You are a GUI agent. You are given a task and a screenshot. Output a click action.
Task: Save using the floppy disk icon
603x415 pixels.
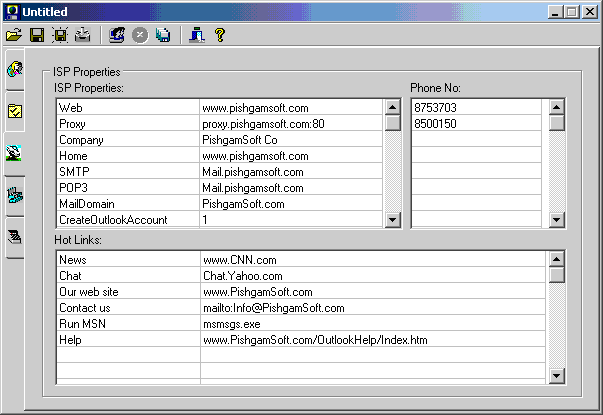tap(37, 35)
